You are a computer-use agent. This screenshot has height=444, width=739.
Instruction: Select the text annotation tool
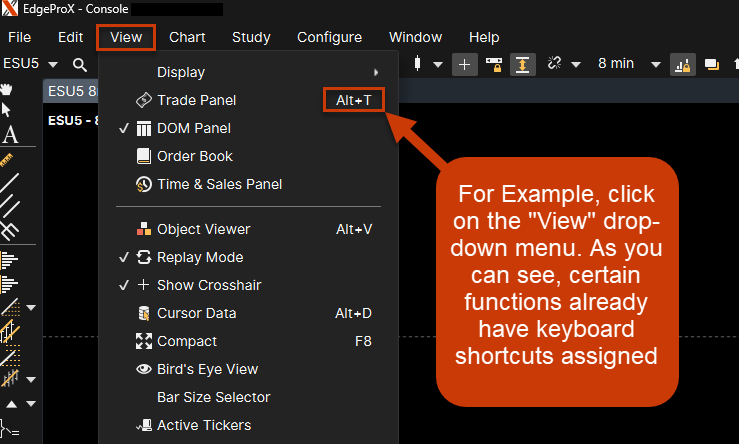tap(10, 135)
